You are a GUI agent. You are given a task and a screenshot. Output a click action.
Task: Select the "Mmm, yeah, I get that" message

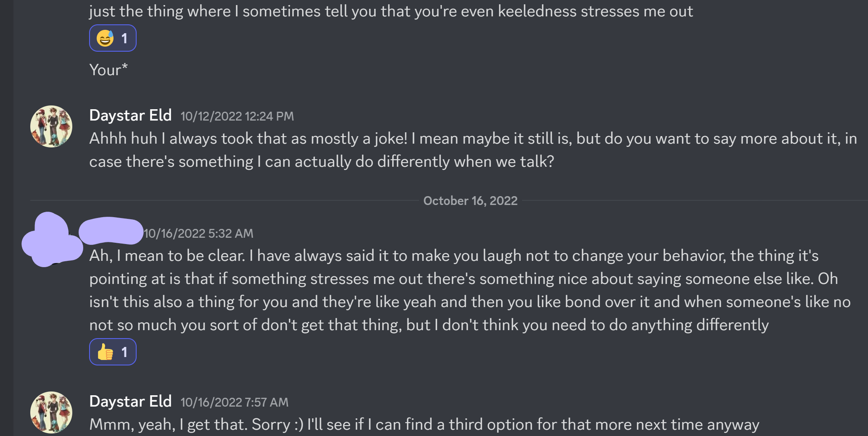coord(424,425)
